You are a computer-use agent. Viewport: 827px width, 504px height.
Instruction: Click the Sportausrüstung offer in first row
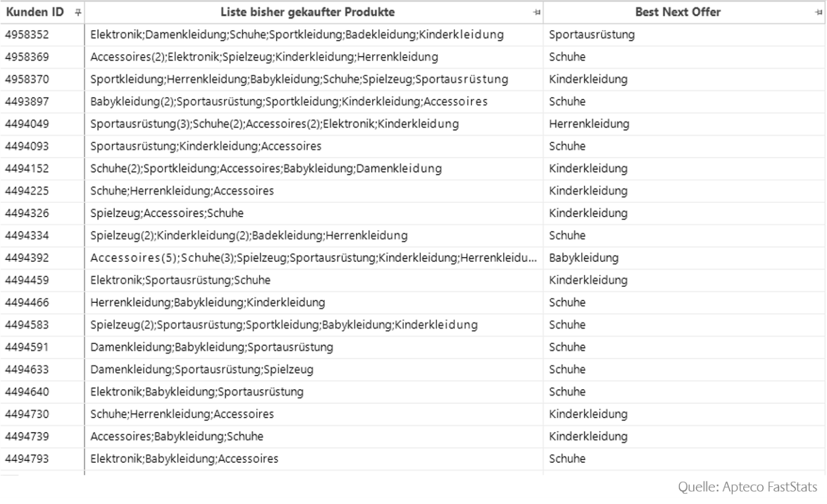pos(592,35)
